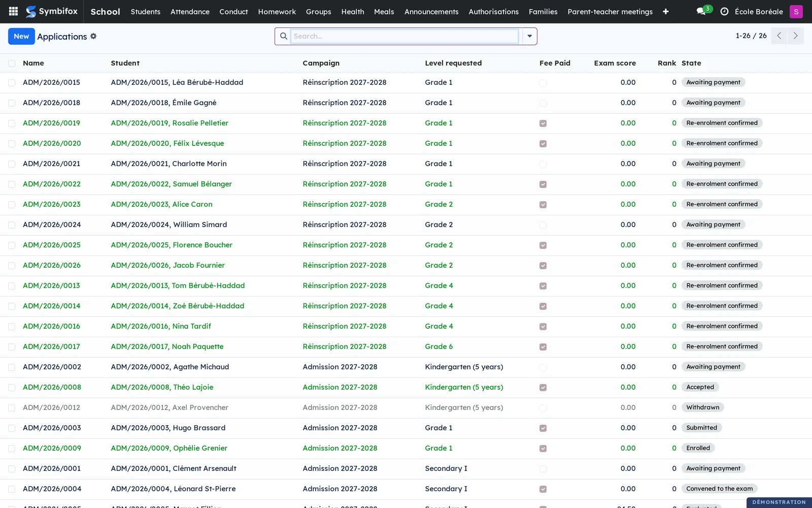
Task: Open the Students menu
Action: tap(145, 11)
